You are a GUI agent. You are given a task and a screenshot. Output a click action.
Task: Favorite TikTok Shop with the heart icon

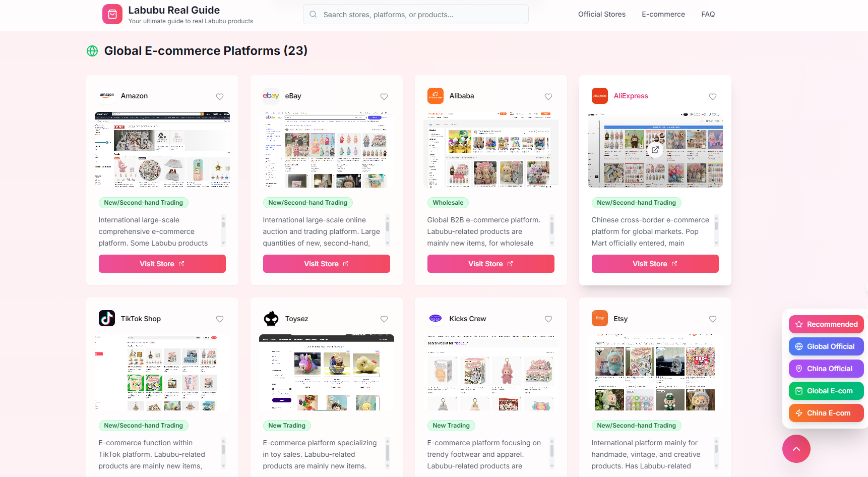220,319
